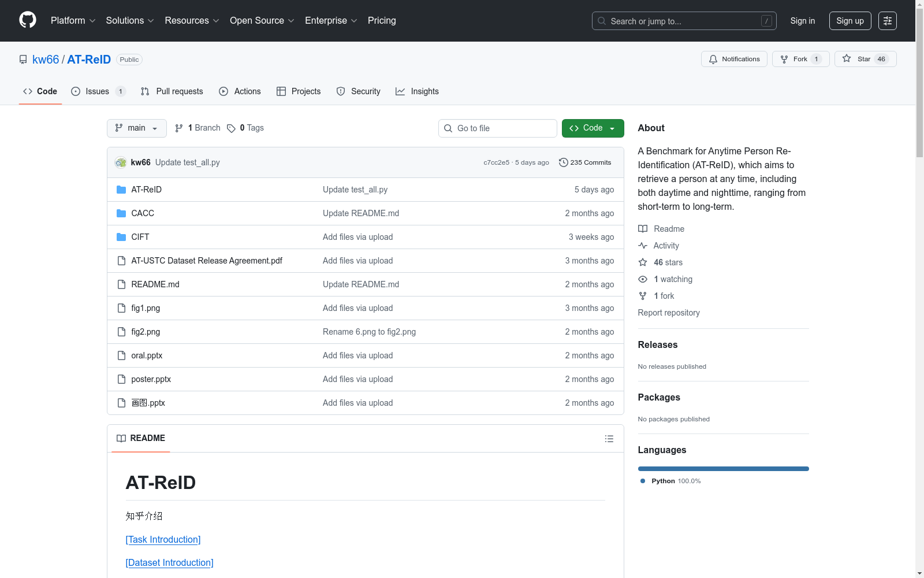Open the Pull requests tab

tap(172, 91)
